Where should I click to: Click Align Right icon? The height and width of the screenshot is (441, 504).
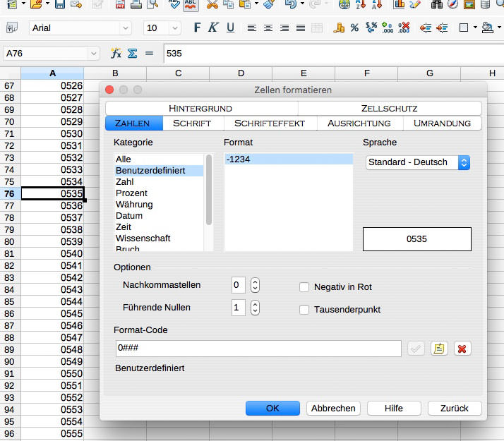[x=284, y=28]
